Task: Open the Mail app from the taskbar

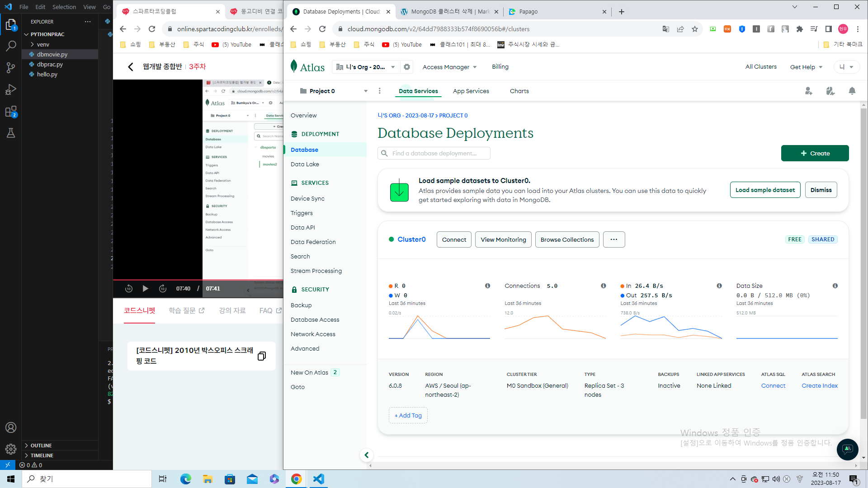Action: click(252, 479)
